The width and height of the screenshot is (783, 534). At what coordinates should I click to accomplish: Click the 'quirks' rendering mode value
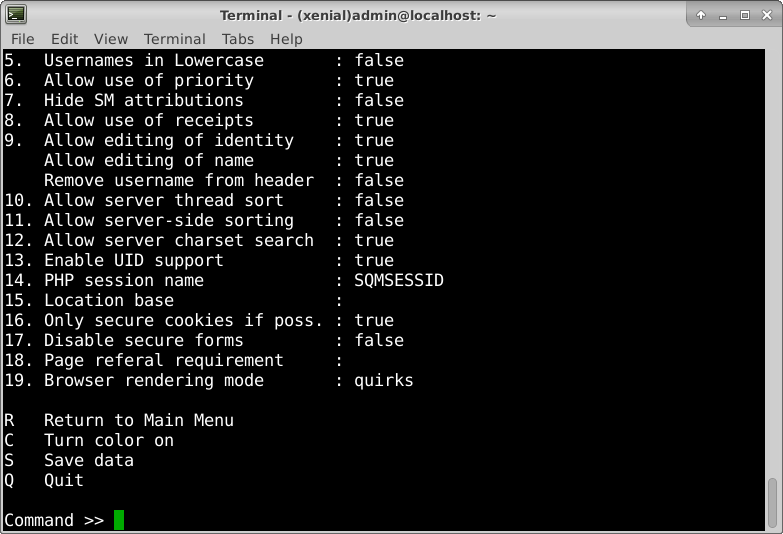383,380
